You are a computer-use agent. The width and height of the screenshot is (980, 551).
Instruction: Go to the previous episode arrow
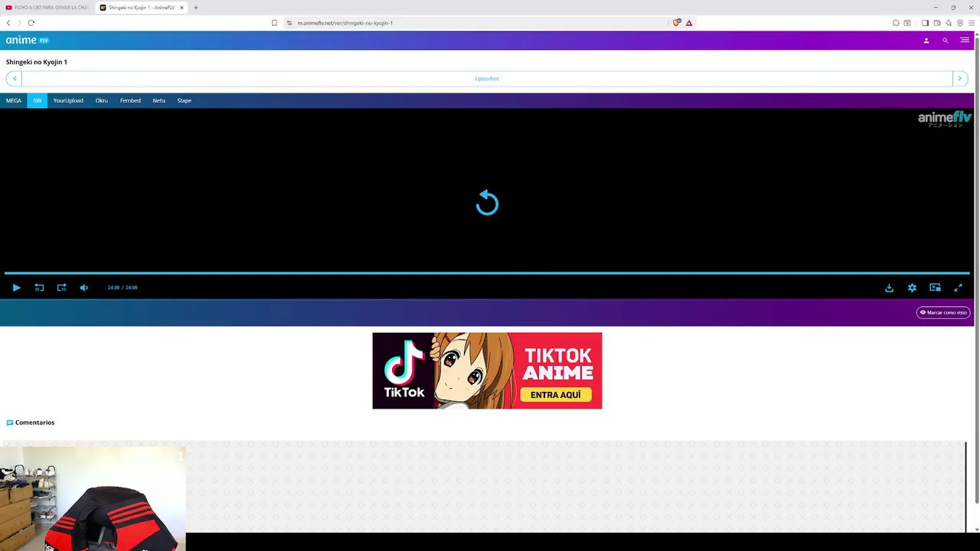[14, 78]
